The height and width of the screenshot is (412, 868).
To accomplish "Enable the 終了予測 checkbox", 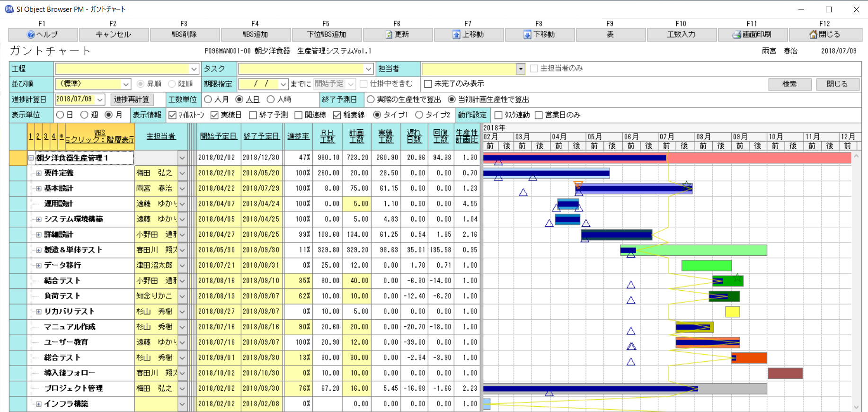I will click(253, 115).
